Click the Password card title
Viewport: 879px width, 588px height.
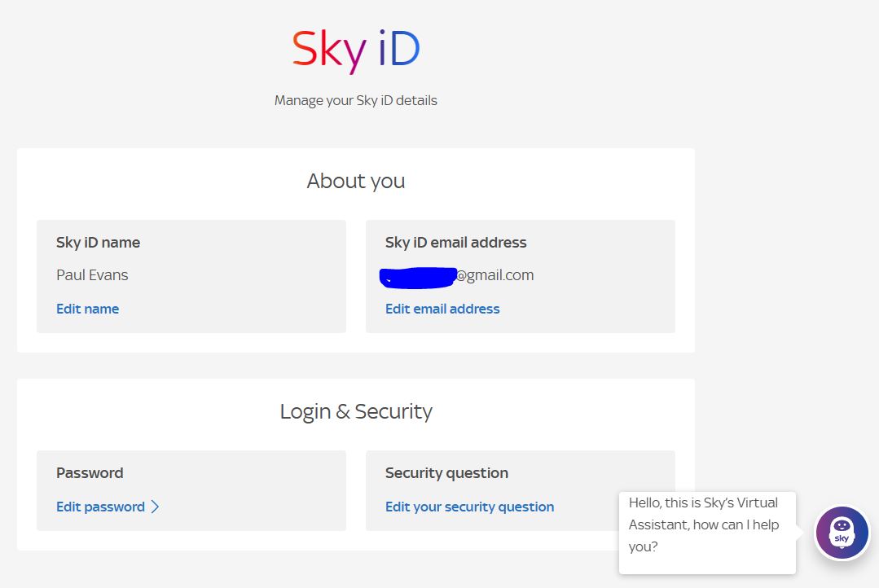(90, 473)
